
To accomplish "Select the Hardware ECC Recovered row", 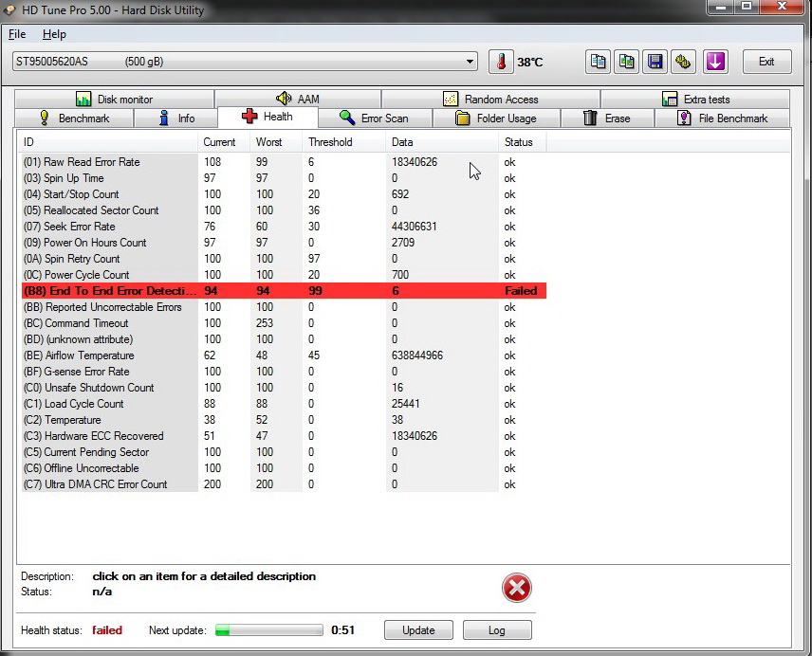I will [x=284, y=436].
